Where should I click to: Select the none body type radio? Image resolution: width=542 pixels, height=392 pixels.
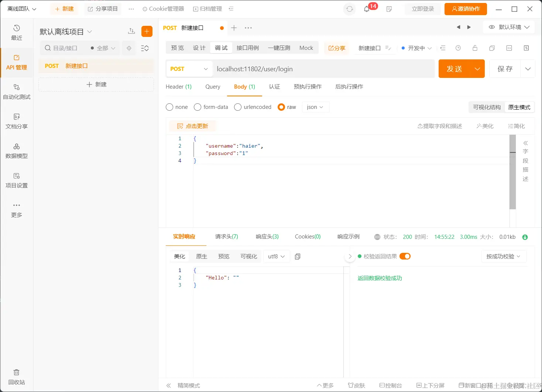tap(169, 107)
